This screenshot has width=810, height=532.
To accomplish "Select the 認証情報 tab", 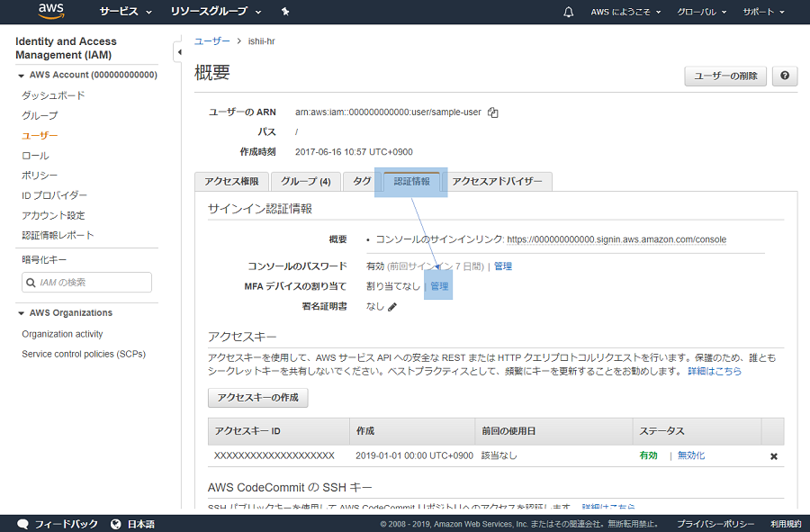I will [411, 181].
